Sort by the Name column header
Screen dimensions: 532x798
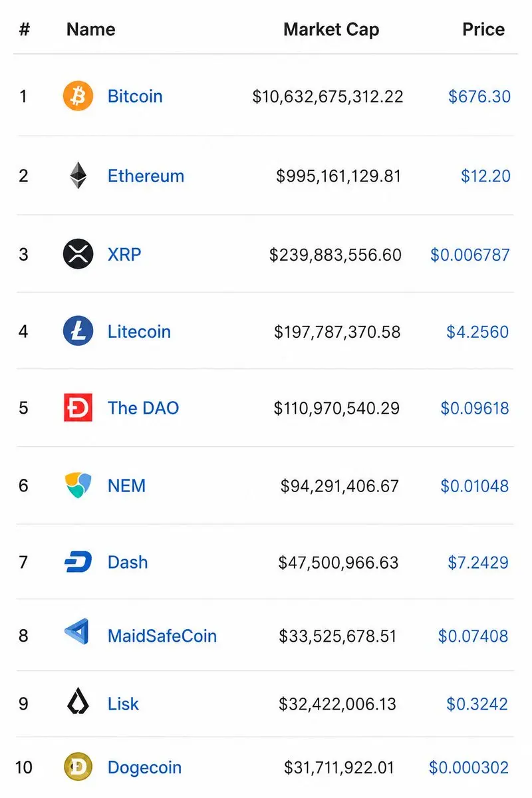90,29
